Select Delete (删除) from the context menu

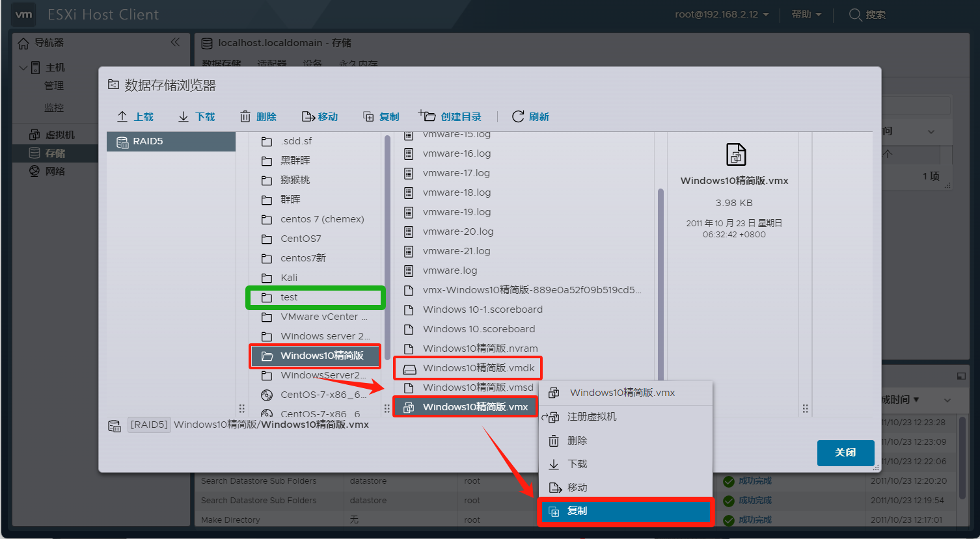[577, 441]
